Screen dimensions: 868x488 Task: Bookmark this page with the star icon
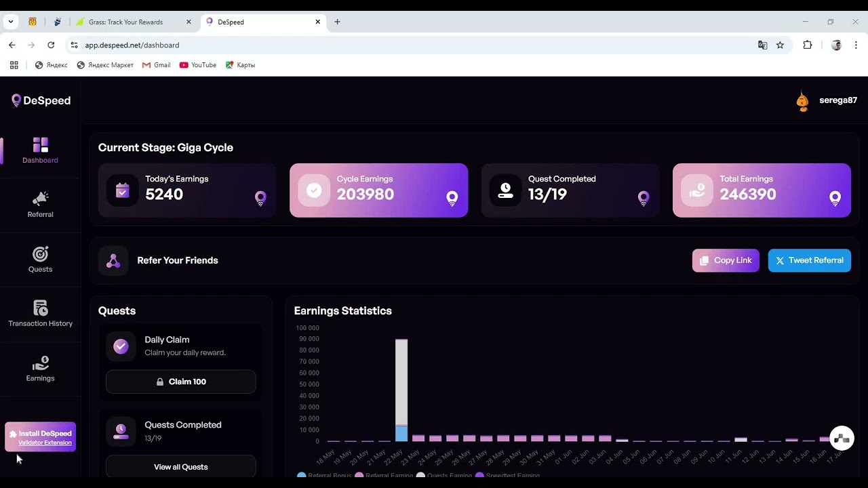tap(780, 45)
